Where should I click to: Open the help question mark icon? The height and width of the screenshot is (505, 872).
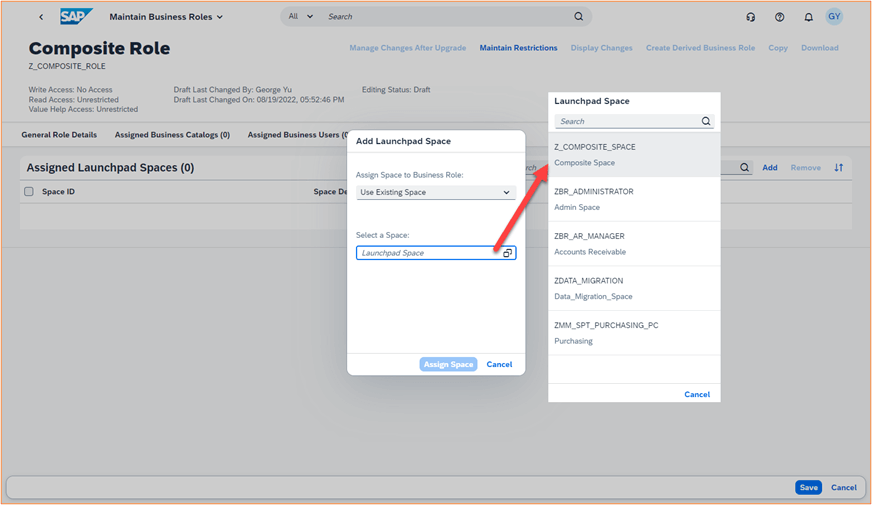click(x=779, y=17)
